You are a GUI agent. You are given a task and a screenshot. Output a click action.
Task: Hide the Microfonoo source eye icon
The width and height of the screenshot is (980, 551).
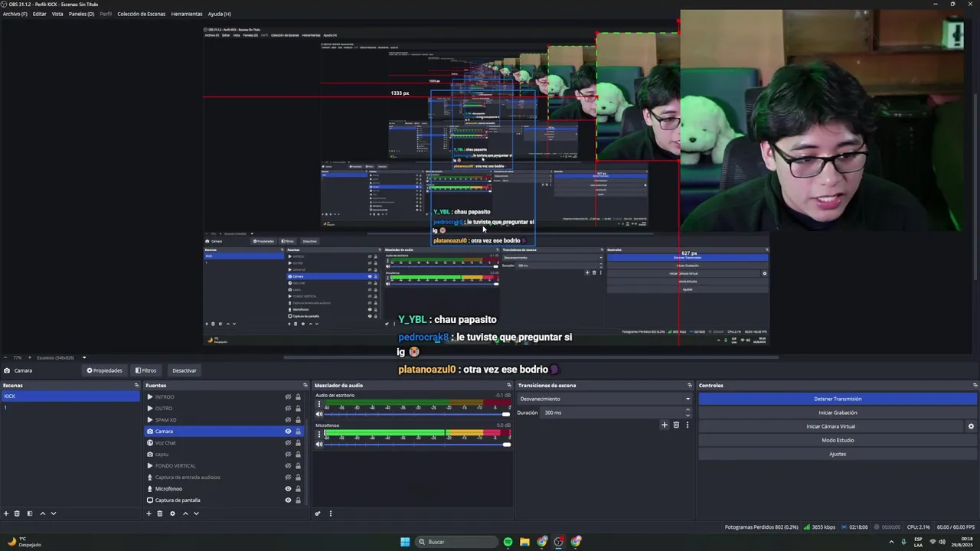point(288,489)
